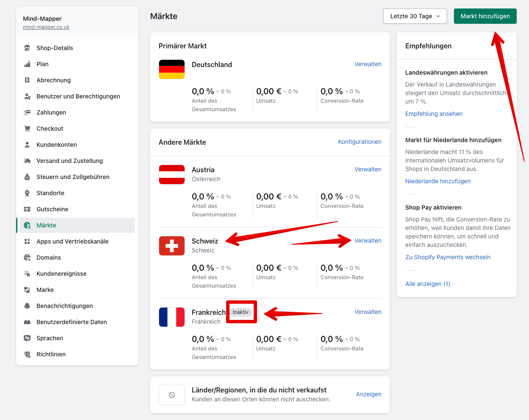The height and width of the screenshot is (420, 529).
Task: Click the Sprachen language icon
Action: point(27,338)
